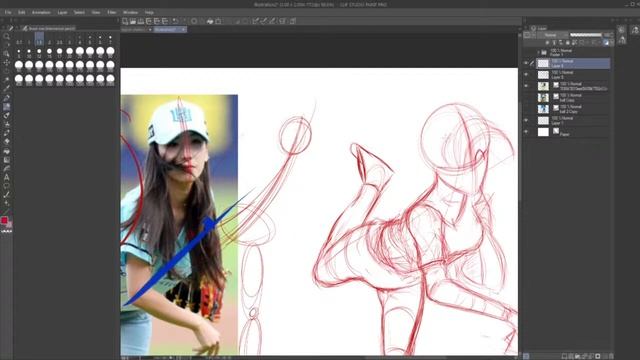Select the Eraser tool
The width and height of the screenshot is (640, 360).
pyautogui.click(x=6, y=142)
